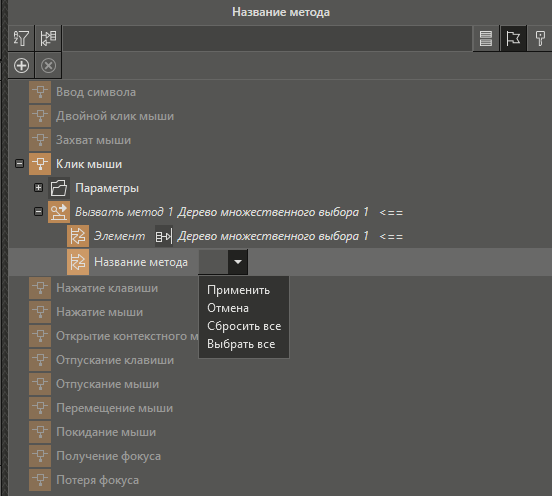
Task: Click the search field in the toolbar
Action: pos(267,38)
